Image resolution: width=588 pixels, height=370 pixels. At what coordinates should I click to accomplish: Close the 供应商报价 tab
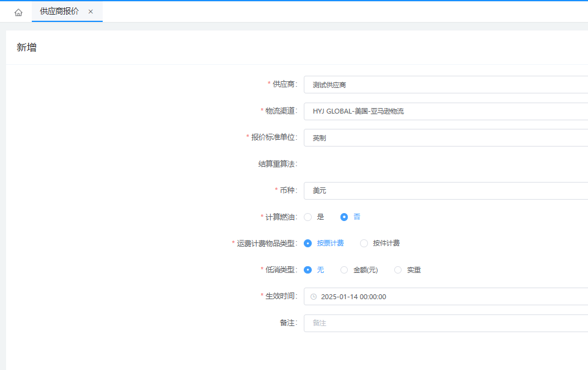tap(90, 12)
